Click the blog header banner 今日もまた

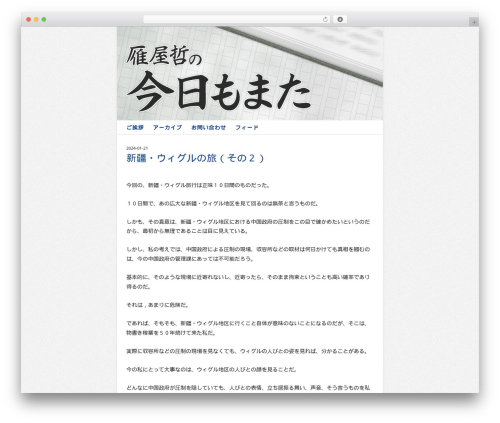pos(250,73)
